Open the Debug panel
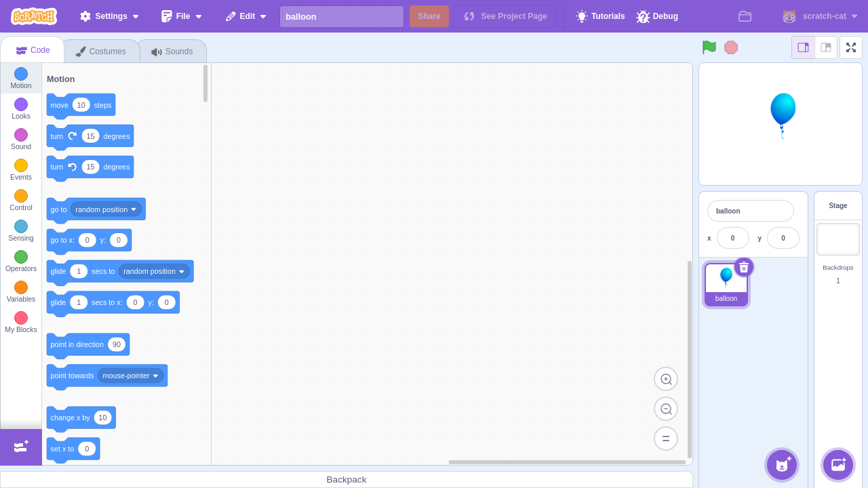868x488 pixels. pyautogui.click(x=657, y=16)
